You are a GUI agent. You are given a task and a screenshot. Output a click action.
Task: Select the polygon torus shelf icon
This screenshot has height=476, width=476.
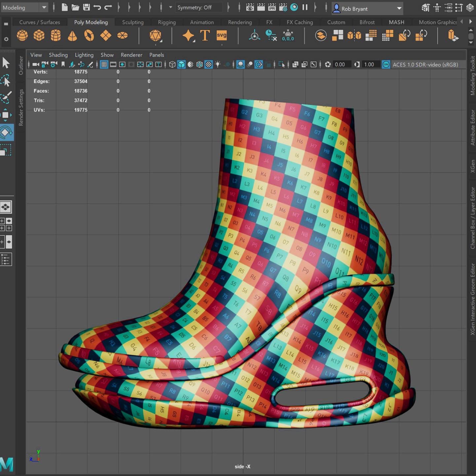click(x=89, y=35)
